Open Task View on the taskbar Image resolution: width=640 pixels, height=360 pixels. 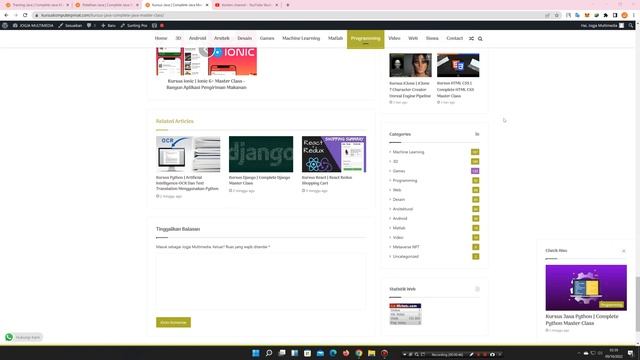pos(282,353)
